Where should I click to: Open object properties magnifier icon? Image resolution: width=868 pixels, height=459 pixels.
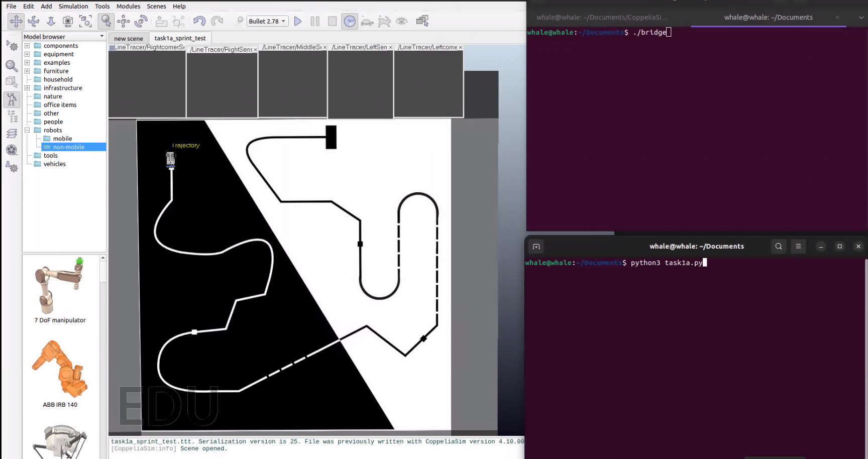coord(12,65)
